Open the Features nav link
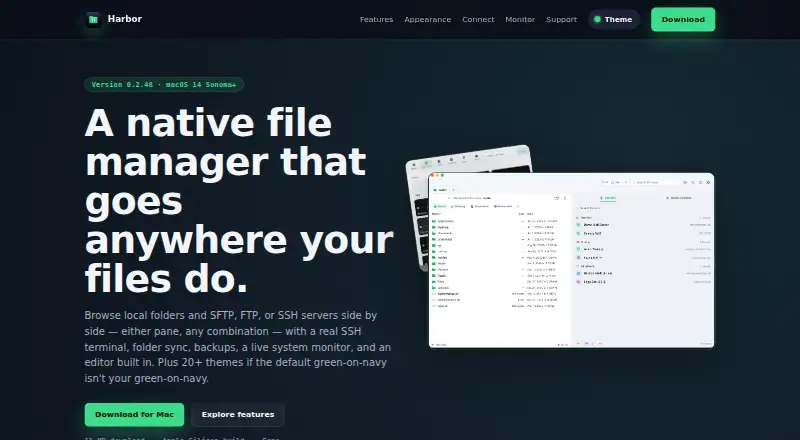Image resolution: width=800 pixels, height=440 pixels. tap(377, 19)
